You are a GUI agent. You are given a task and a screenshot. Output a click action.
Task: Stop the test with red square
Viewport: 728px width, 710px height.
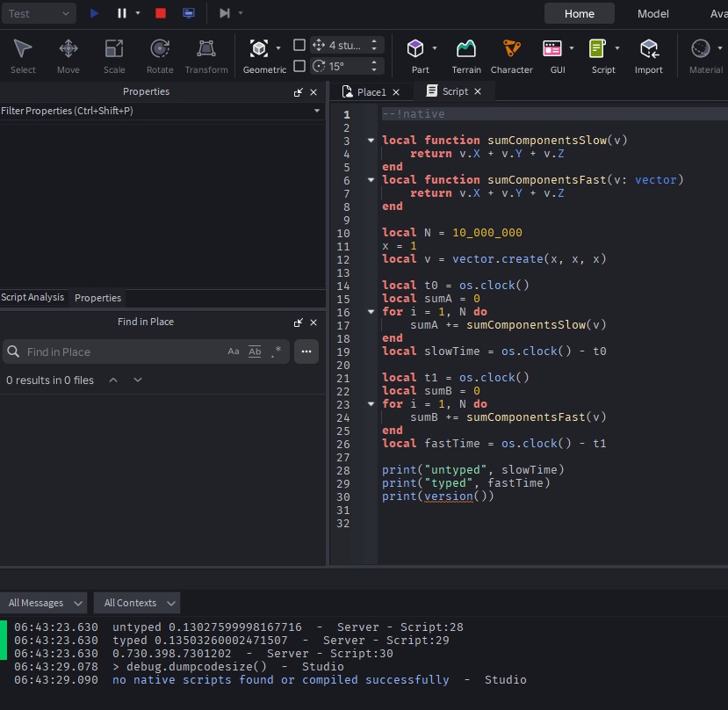click(x=161, y=13)
